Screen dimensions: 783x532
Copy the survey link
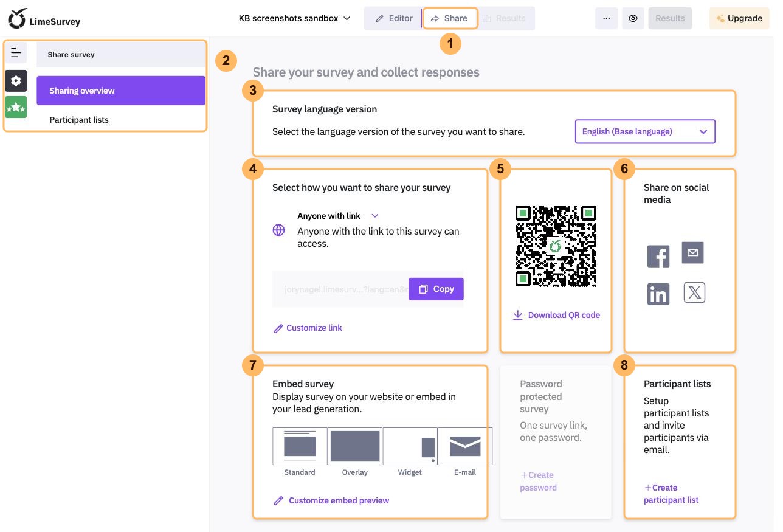[436, 289]
